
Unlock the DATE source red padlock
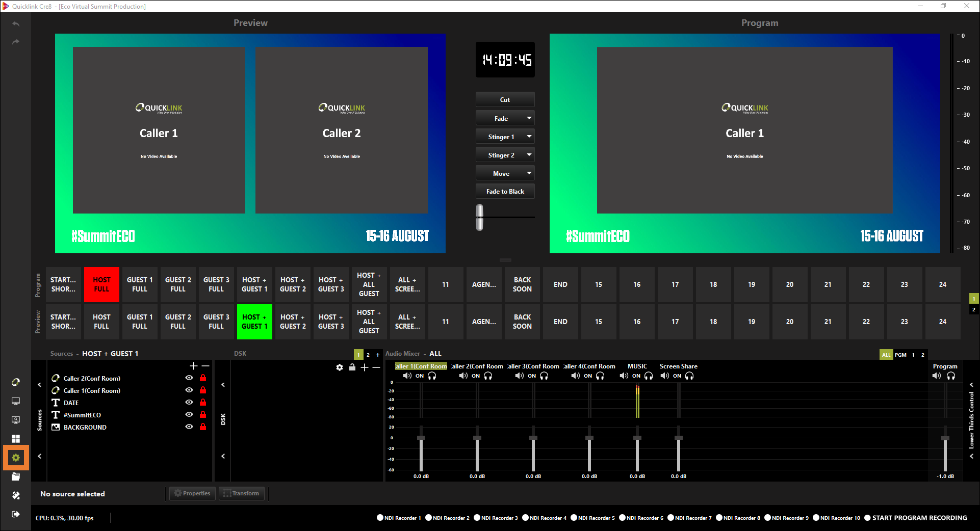click(x=203, y=403)
